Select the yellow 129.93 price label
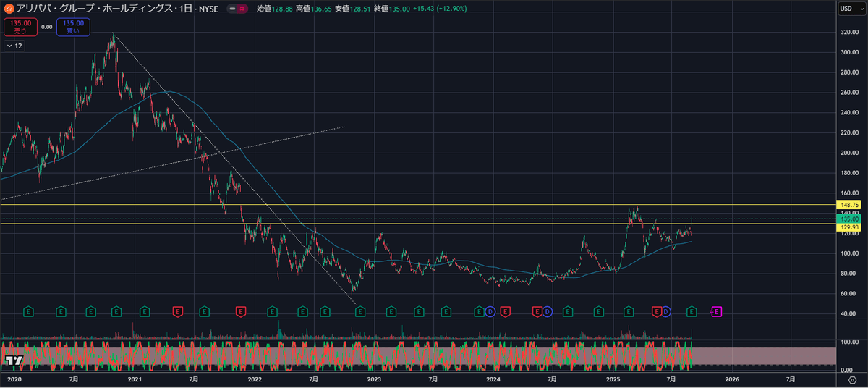This screenshot has width=868, height=388. pos(849,227)
